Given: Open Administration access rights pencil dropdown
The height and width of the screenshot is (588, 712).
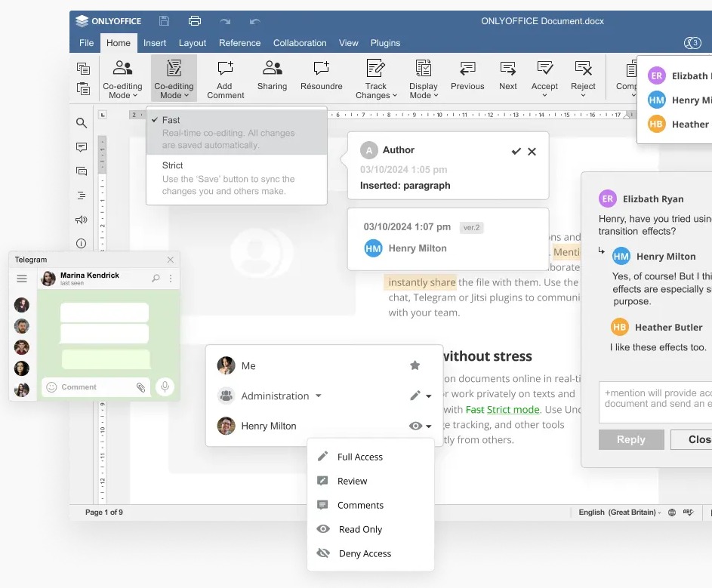Looking at the screenshot, I should (x=421, y=396).
